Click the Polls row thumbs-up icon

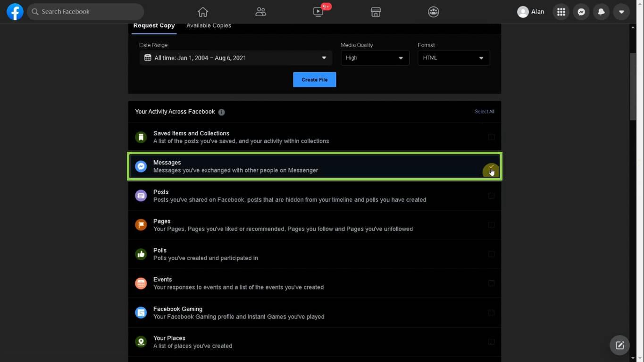pos(141,254)
